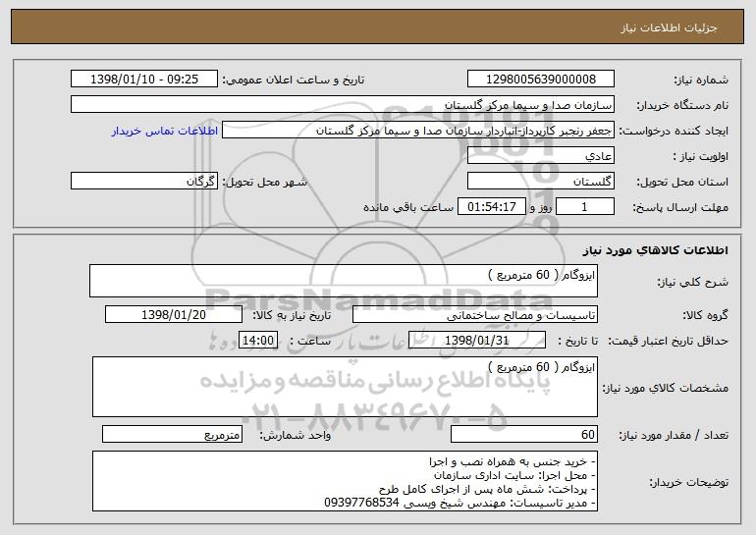Click the label حداقل تاریخ اعتبار قیمت

coord(669,341)
